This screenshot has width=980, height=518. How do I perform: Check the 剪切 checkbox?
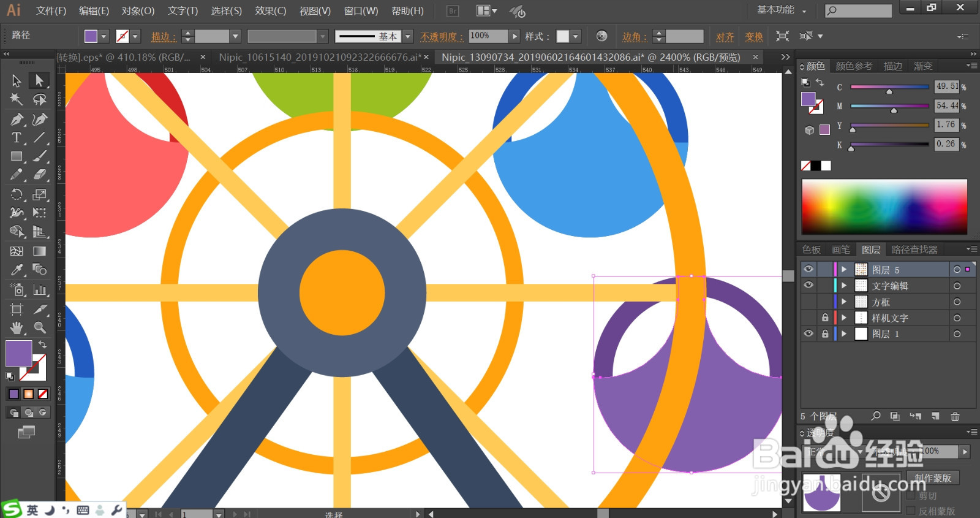point(911,496)
